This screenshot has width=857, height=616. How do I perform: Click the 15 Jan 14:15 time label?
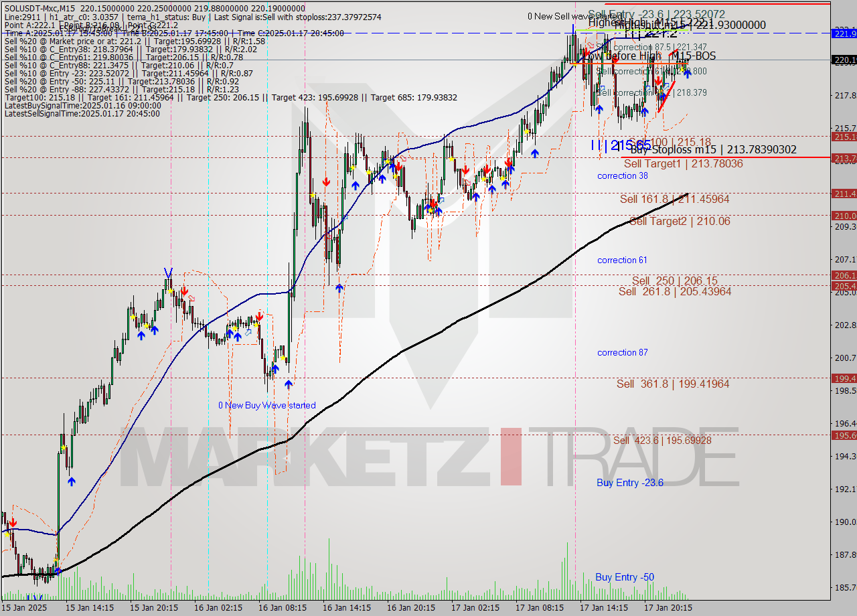tap(89, 608)
